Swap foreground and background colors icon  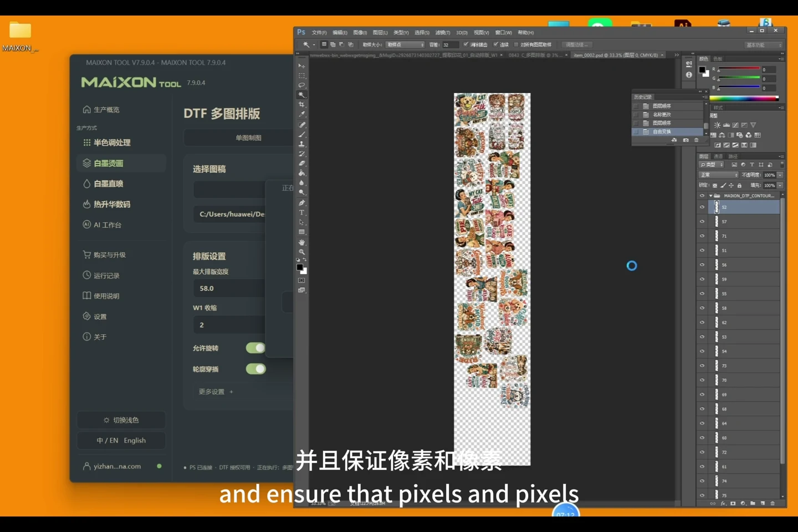point(305,260)
